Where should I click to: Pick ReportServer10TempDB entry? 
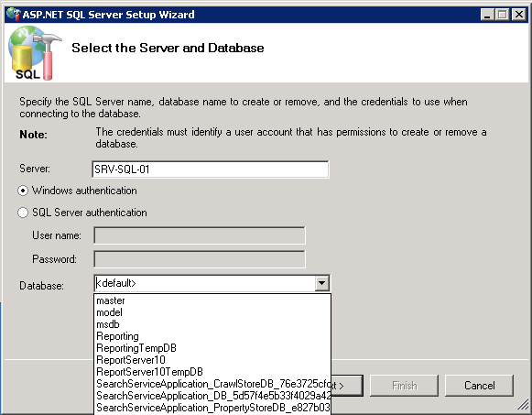(212, 372)
